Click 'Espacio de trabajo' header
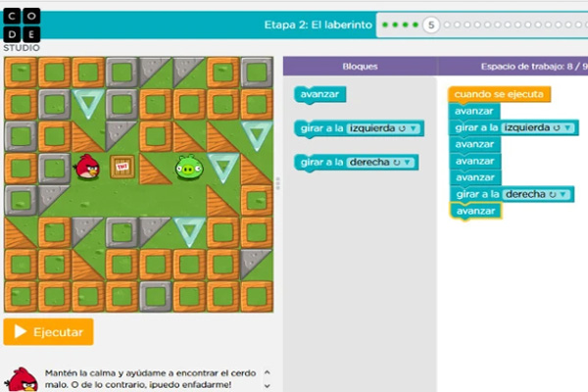Viewport: 588px width, 392px height. pos(534,67)
